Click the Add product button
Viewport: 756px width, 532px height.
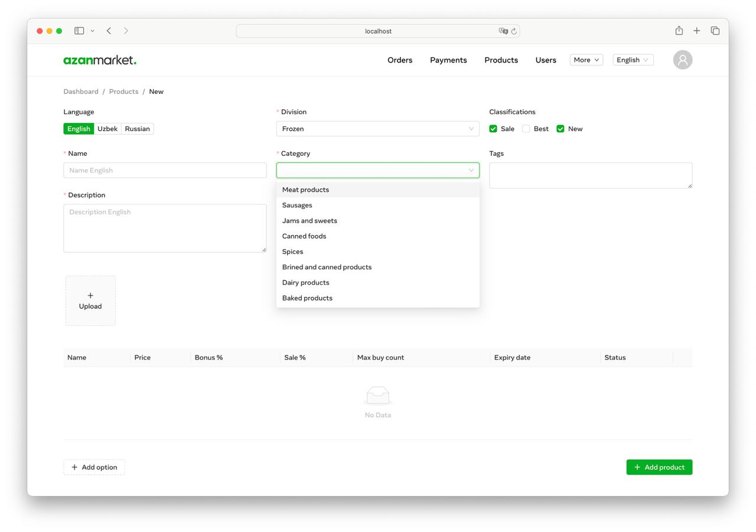pos(659,467)
